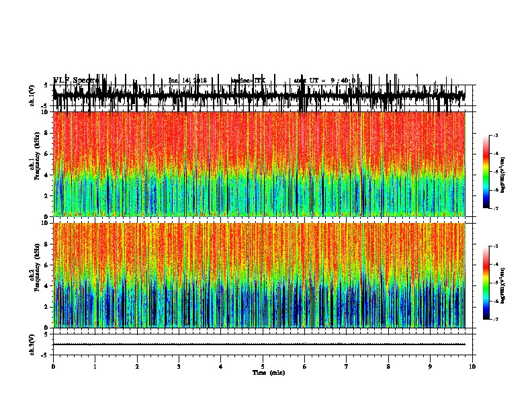Select the ch.2 'Frequency (kHz)' axis label
The height and width of the screenshot is (411, 532).
37,267
